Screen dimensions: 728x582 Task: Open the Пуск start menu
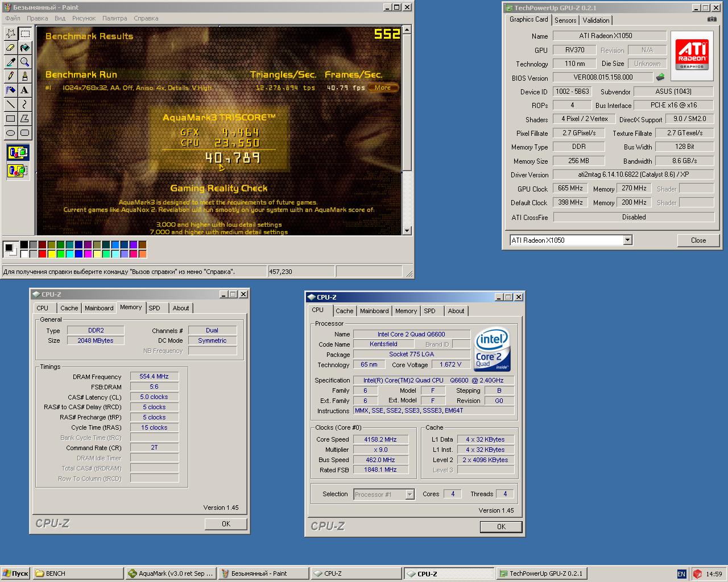coord(15,573)
